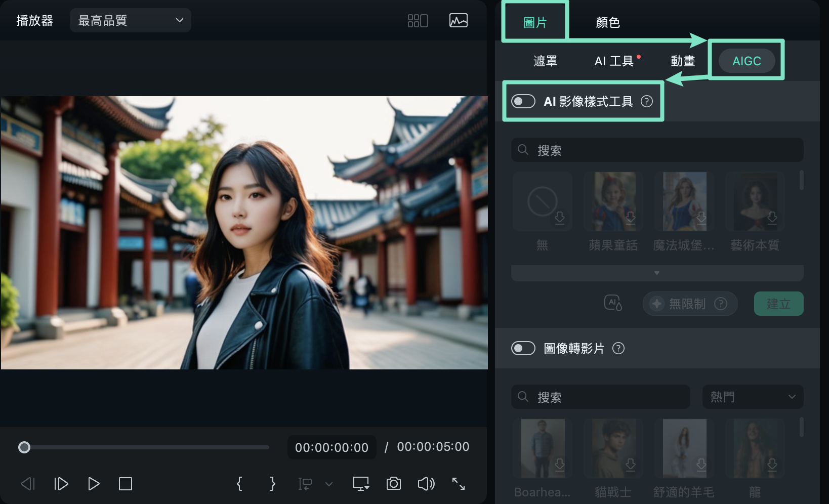Toggle the 圖像轉影片 switch
Image resolution: width=829 pixels, height=504 pixels.
[523, 348]
